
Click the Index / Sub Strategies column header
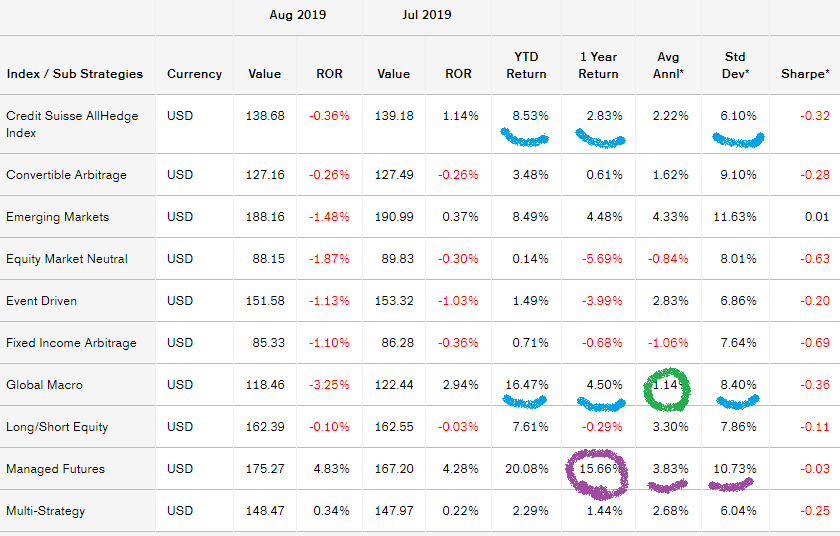pyautogui.click(x=74, y=74)
